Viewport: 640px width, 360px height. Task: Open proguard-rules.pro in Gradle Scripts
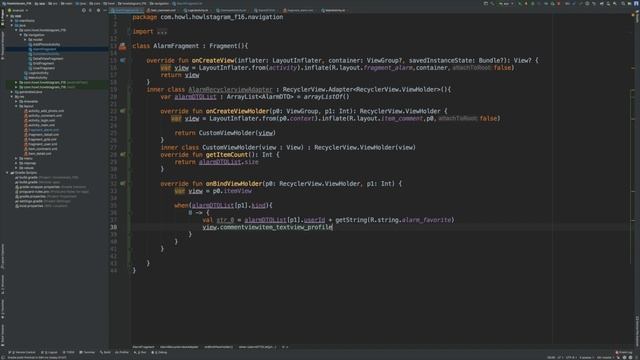pyautogui.click(x=53, y=192)
